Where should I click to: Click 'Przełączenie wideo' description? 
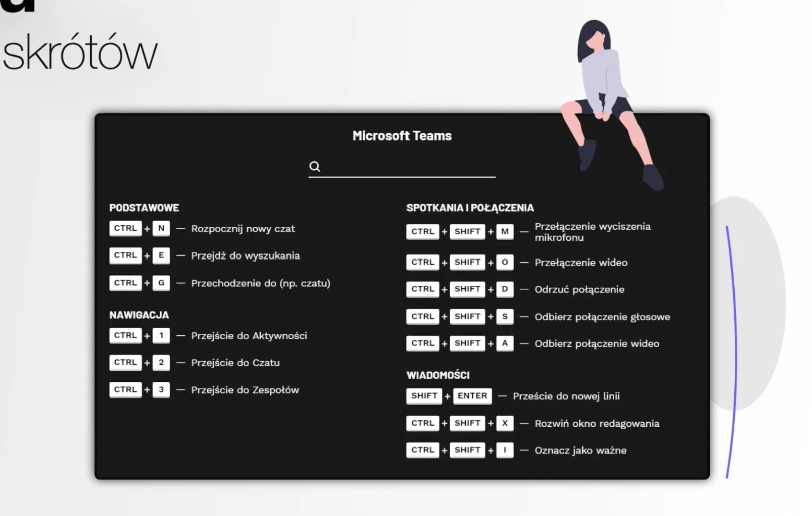[581, 262]
